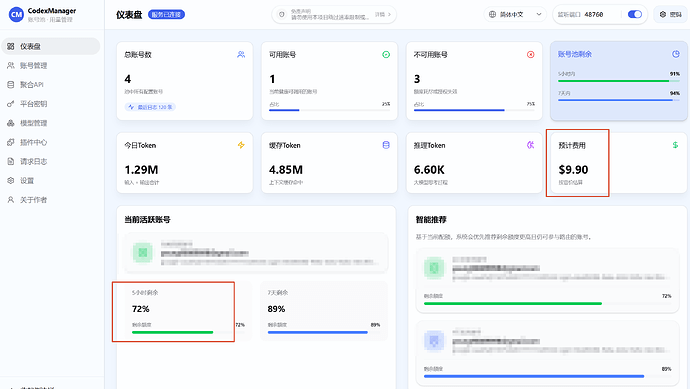Click the globe icon beside 简体中文
The height and width of the screenshot is (389, 690).
pyautogui.click(x=492, y=15)
